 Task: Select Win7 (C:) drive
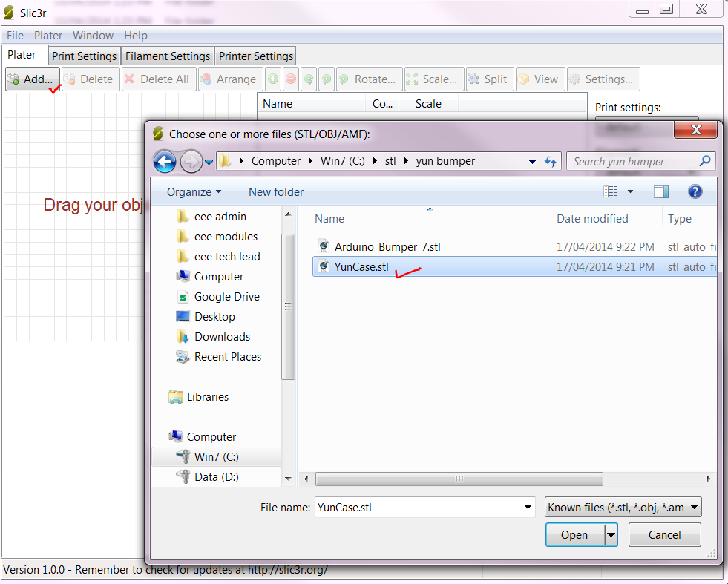point(217,456)
